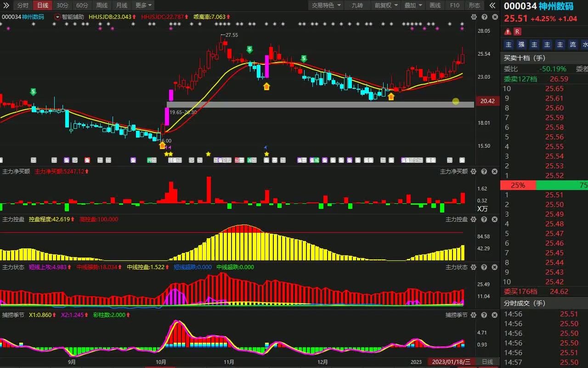The image size is (588, 368).
Task: Click help icon of 捕捞季节 panel
Action: (484, 315)
